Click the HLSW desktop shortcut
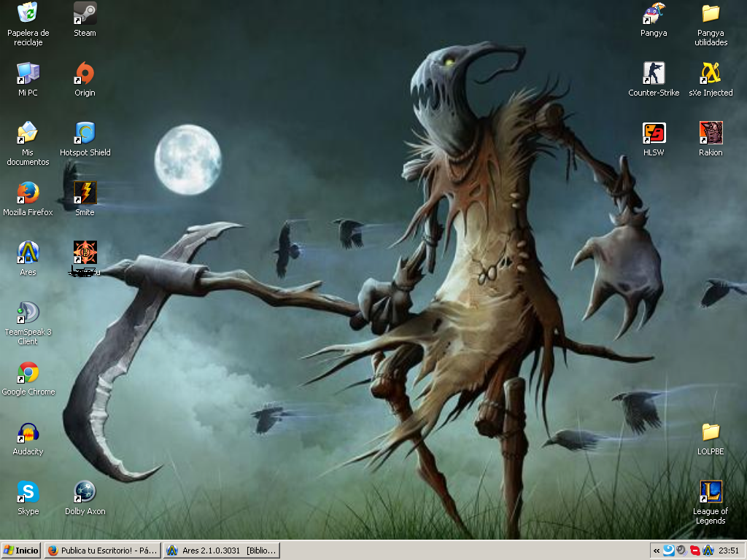The width and height of the screenshot is (747, 560). (654, 133)
